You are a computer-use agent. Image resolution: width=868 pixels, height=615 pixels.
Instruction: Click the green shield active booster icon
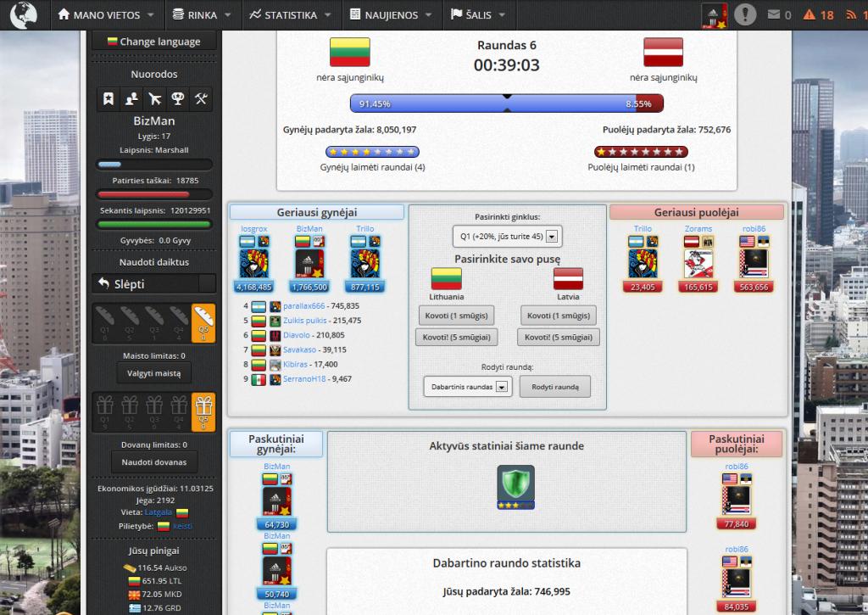(x=516, y=487)
